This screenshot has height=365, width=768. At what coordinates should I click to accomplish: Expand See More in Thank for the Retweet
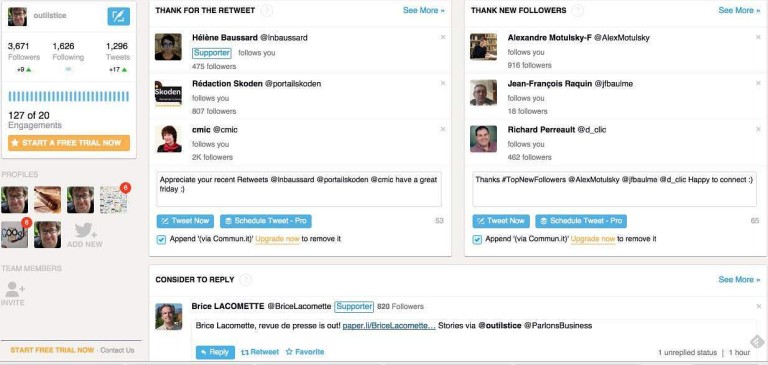424,10
